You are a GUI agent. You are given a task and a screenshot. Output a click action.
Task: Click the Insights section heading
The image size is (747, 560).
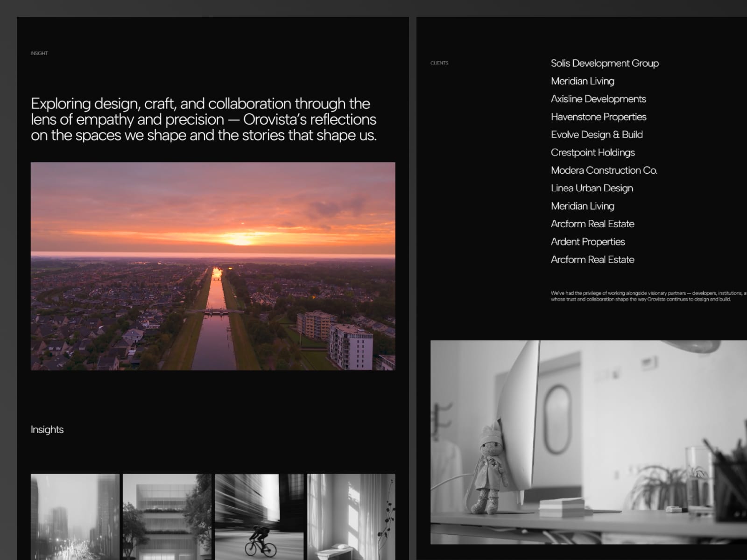[47, 430]
